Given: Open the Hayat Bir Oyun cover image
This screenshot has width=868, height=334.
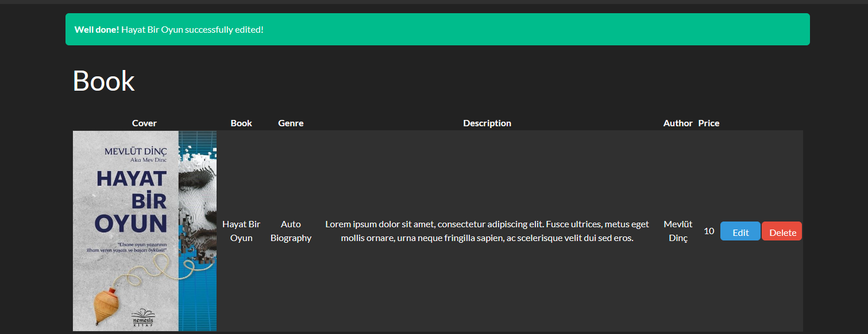Looking at the screenshot, I should 144,231.
